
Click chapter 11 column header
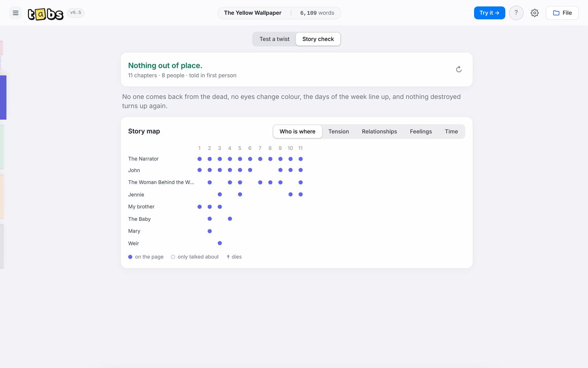(x=300, y=148)
